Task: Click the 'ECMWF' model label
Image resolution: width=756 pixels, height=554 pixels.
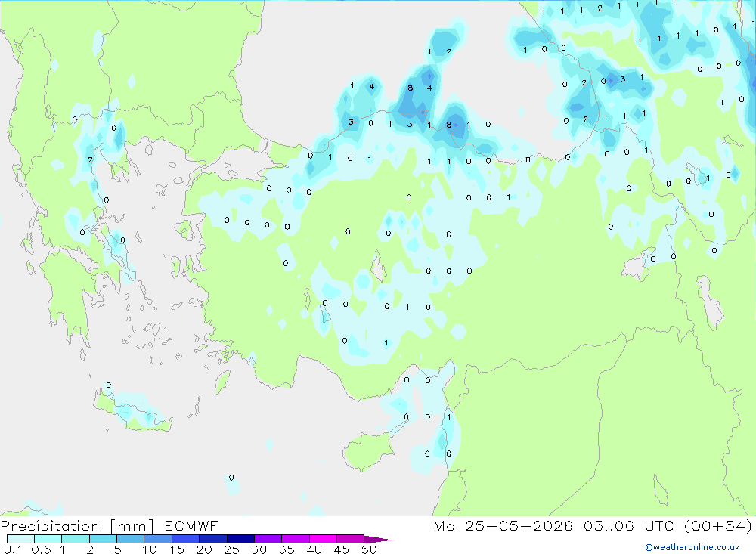Action: pyautogui.click(x=191, y=526)
